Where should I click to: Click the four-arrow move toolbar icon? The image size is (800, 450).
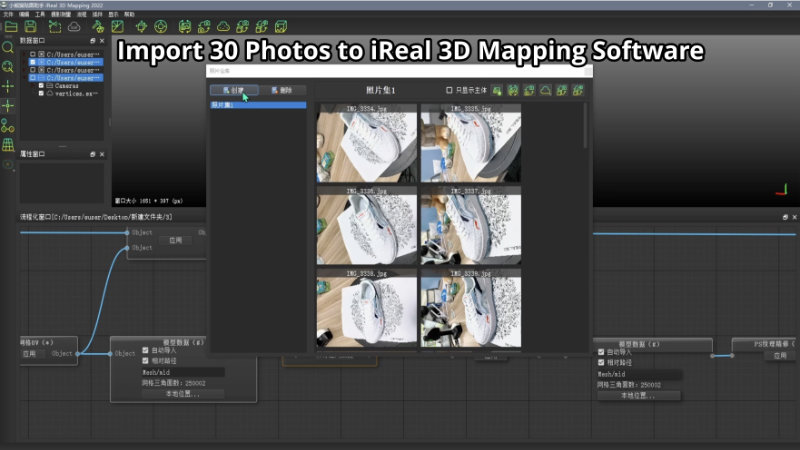pyautogui.click(x=141, y=27)
